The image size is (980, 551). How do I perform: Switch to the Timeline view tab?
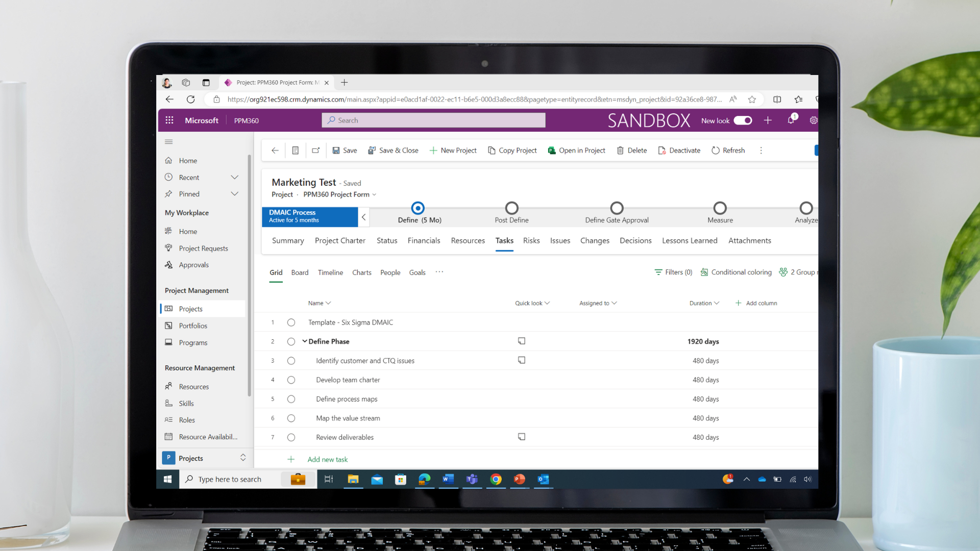click(330, 272)
